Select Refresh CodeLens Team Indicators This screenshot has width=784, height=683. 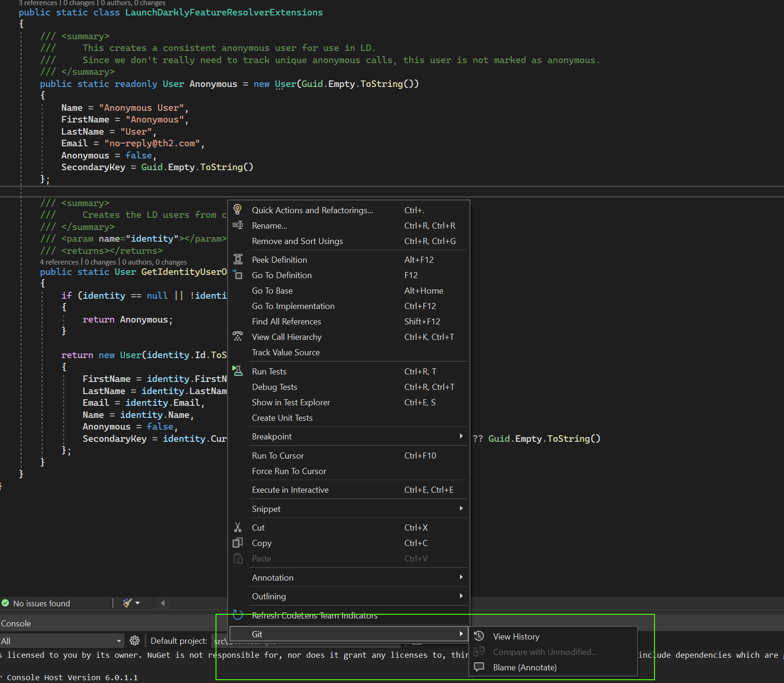click(348, 616)
